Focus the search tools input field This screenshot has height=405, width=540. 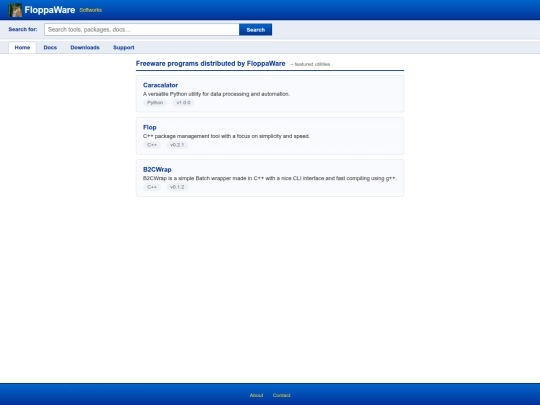(142, 30)
